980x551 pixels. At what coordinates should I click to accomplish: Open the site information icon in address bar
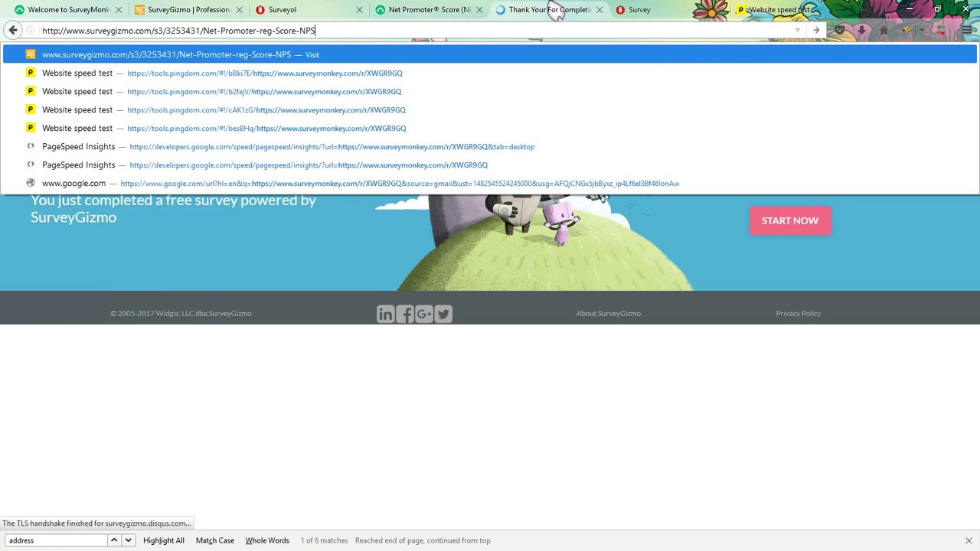pos(31,31)
